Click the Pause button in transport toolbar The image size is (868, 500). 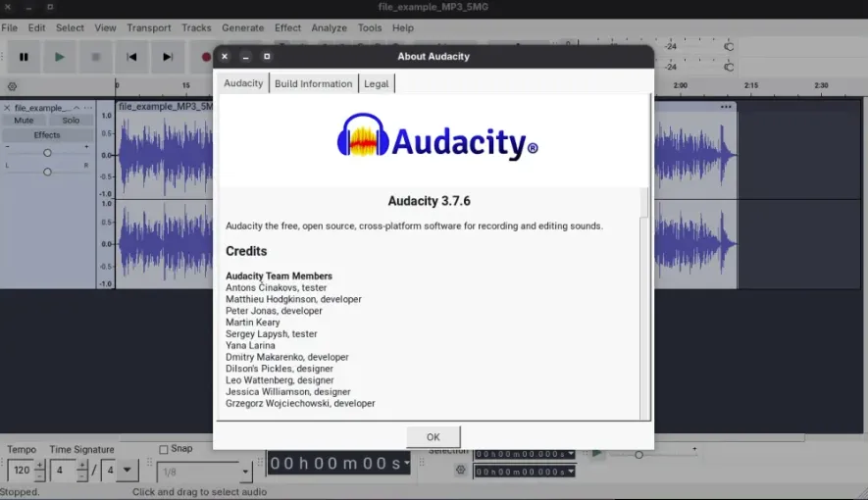[x=24, y=57]
